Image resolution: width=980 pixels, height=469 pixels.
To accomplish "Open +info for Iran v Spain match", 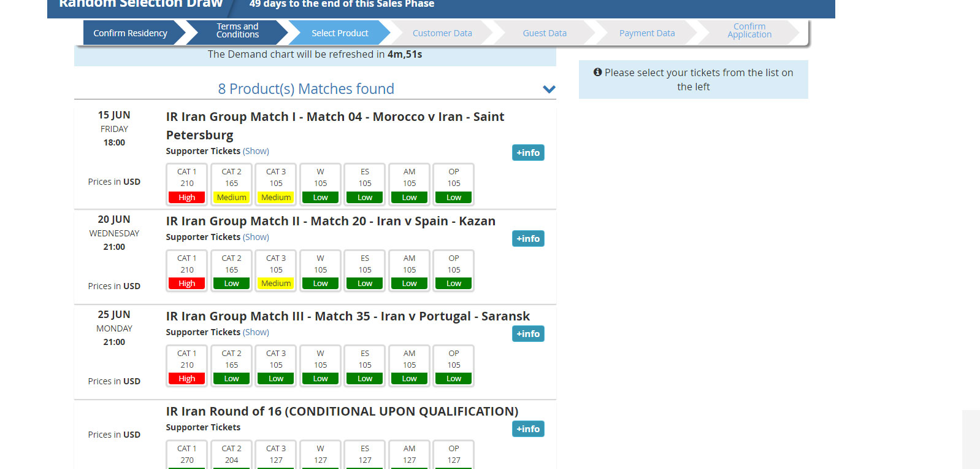I will click(527, 239).
